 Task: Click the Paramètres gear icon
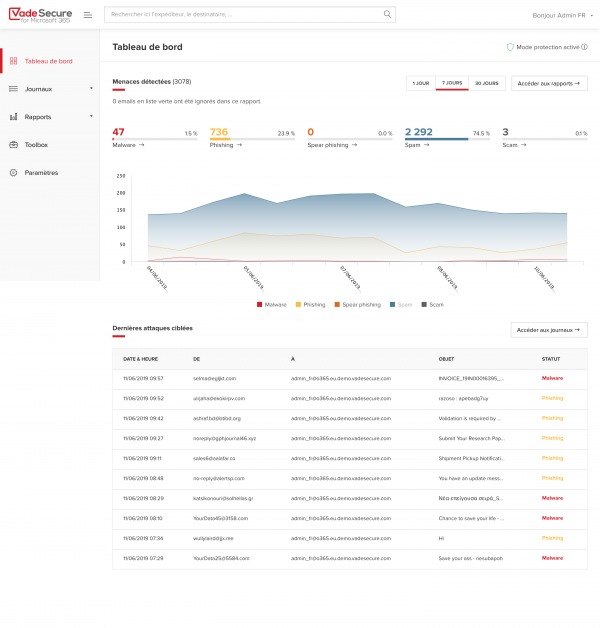14,173
